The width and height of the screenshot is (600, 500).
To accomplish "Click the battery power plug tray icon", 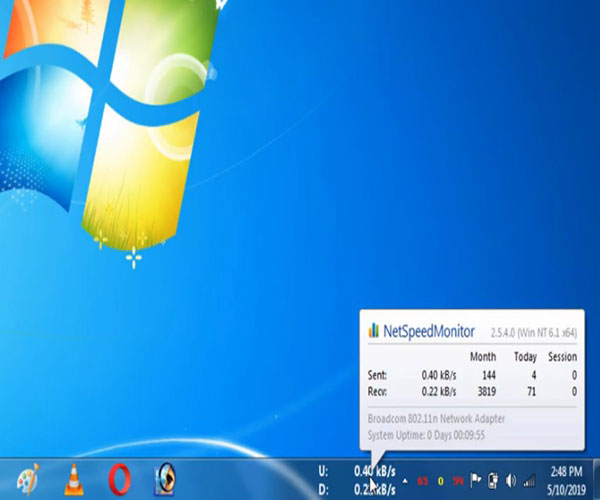I will (x=493, y=480).
